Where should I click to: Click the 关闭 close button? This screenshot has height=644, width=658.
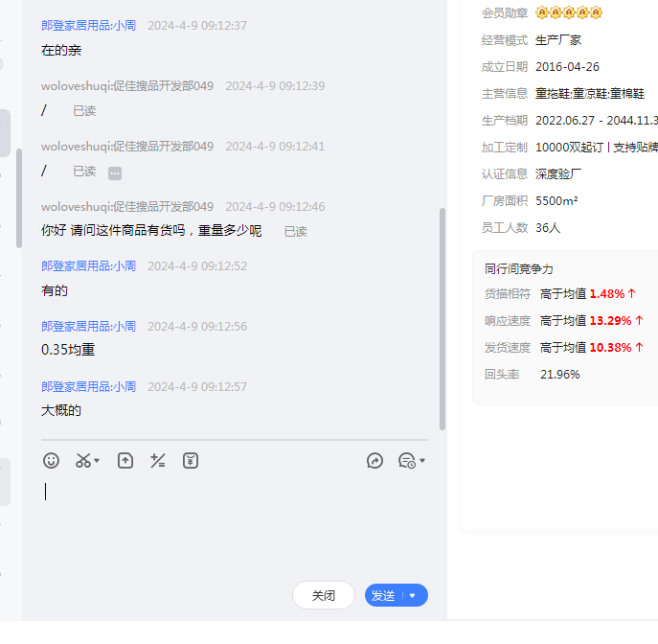324,595
